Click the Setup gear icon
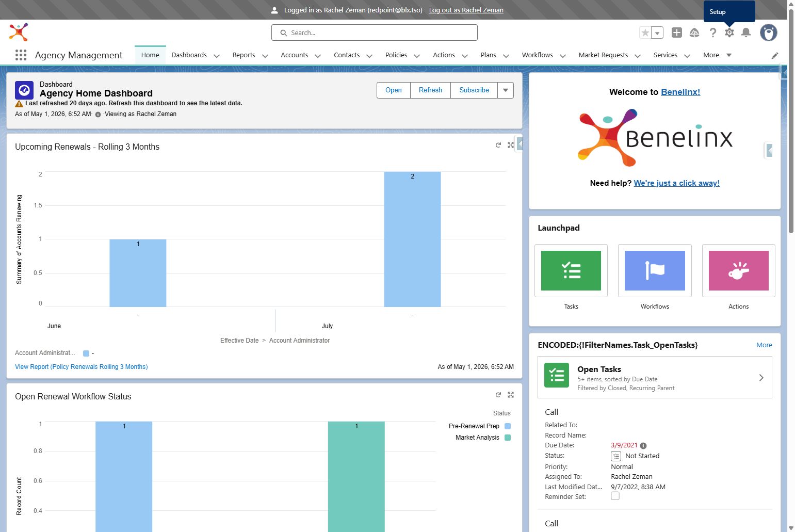795x532 pixels. [729, 33]
